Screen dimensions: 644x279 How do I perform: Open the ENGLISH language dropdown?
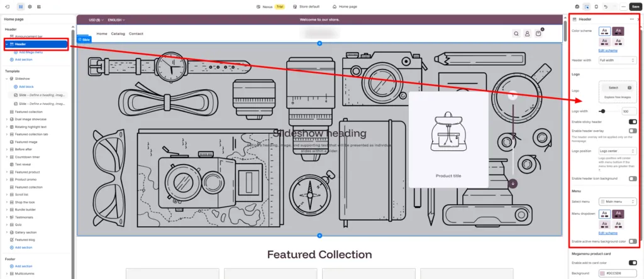(116, 19)
